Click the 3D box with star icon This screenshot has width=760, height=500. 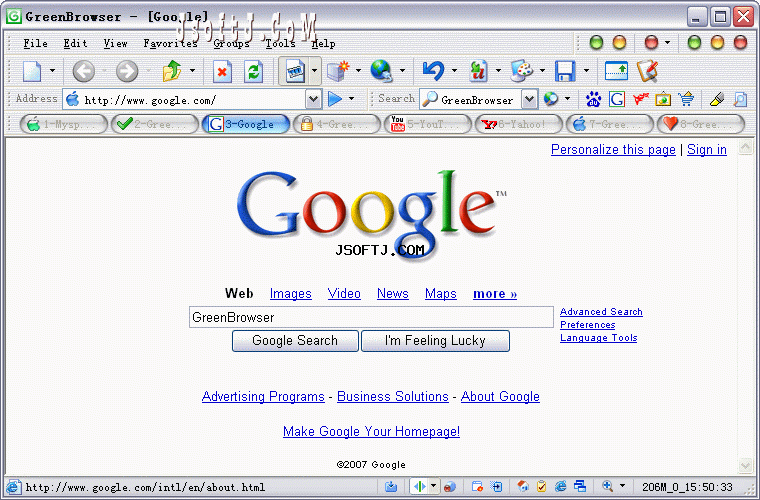[338, 71]
